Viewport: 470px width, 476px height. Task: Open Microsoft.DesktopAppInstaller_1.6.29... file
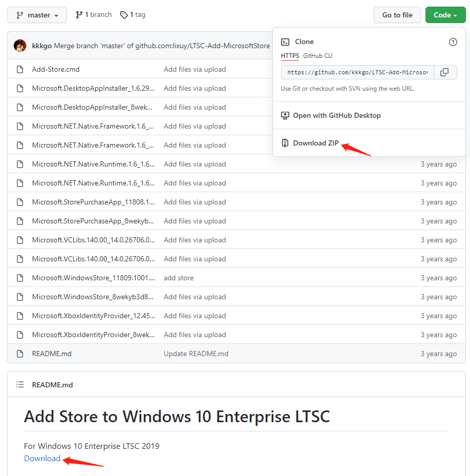click(93, 88)
